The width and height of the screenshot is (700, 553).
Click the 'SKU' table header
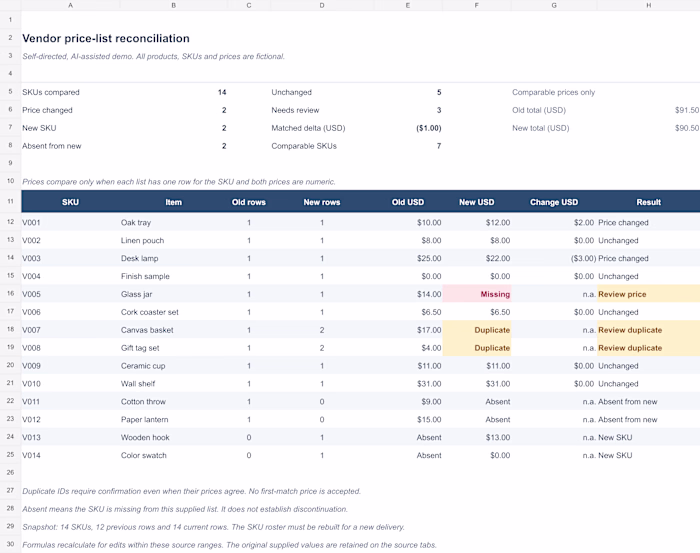(x=70, y=202)
